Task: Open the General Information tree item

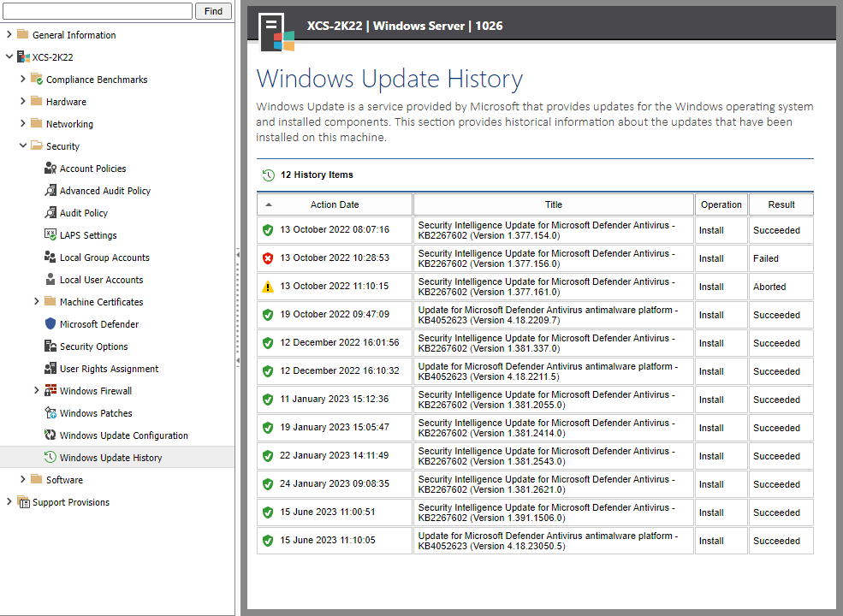Action: 74,35
